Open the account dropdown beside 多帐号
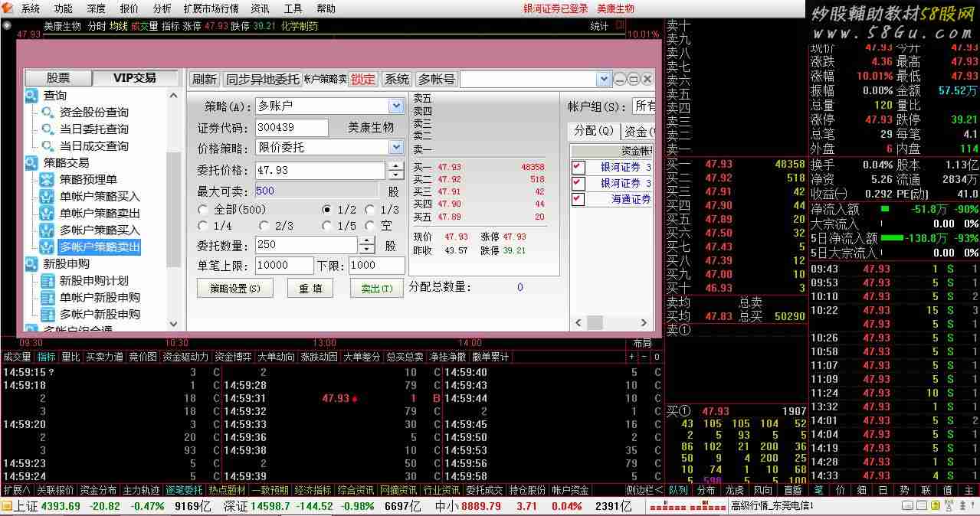Screen dimensions: 980x516 (x=604, y=80)
